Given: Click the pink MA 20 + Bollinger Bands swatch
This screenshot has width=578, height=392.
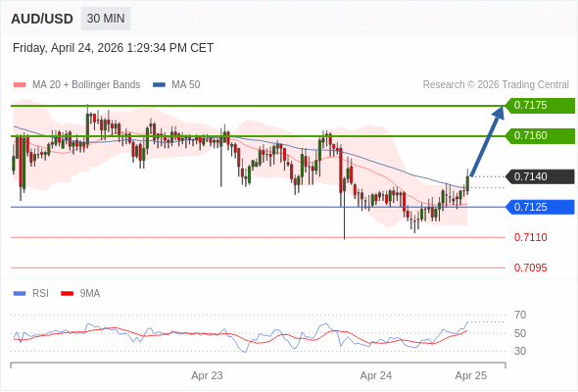Looking at the screenshot, I should click(x=20, y=85).
